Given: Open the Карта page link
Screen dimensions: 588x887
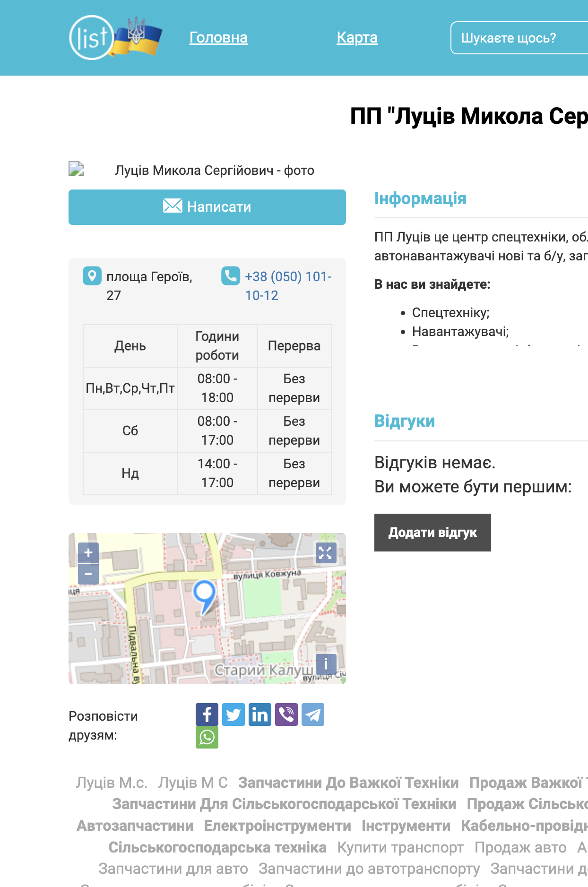Looking at the screenshot, I should [x=357, y=37].
